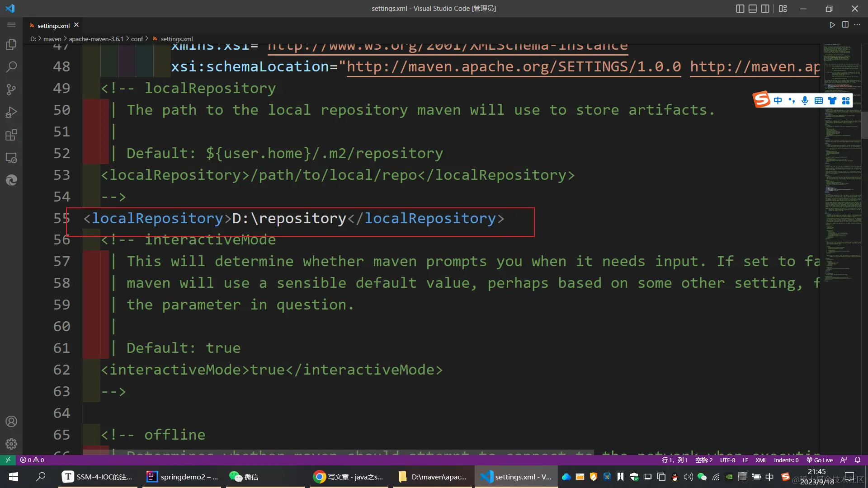Viewport: 868px width, 488px height.
Task: Open the Remote Explorer view
Action: pyautogui.click(x=11, y=158)
